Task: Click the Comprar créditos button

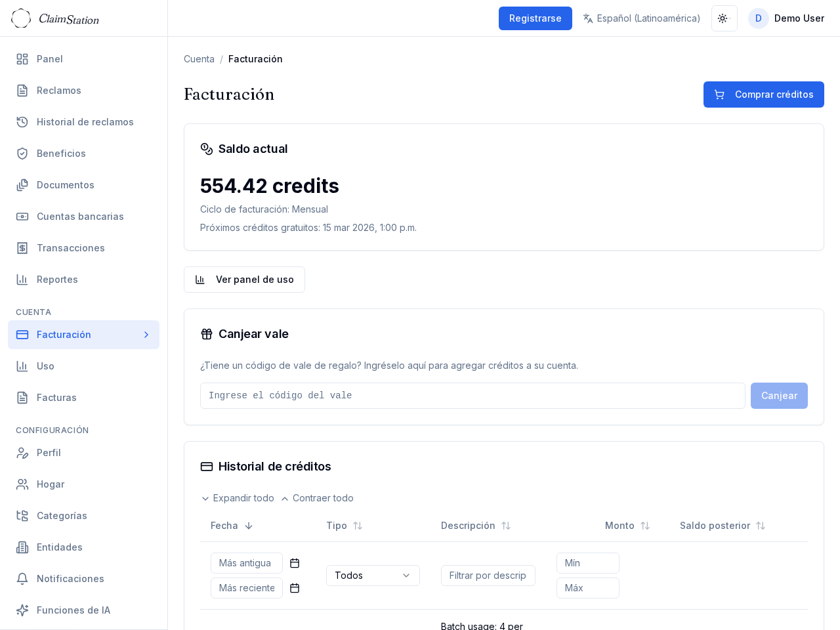Action: (763, 94)
